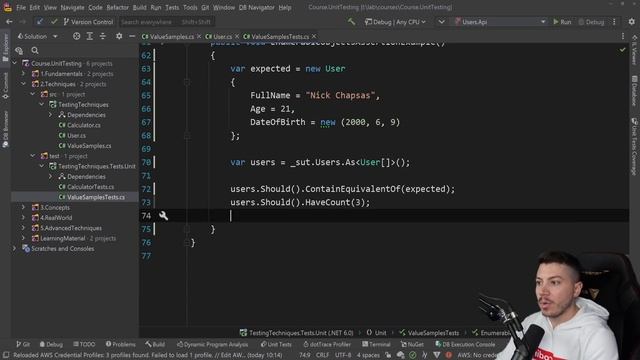Image resolution: width=640 pixels, height=360 pixels.
Task: Collapse the test folder
Action: (x=33, y=156)
